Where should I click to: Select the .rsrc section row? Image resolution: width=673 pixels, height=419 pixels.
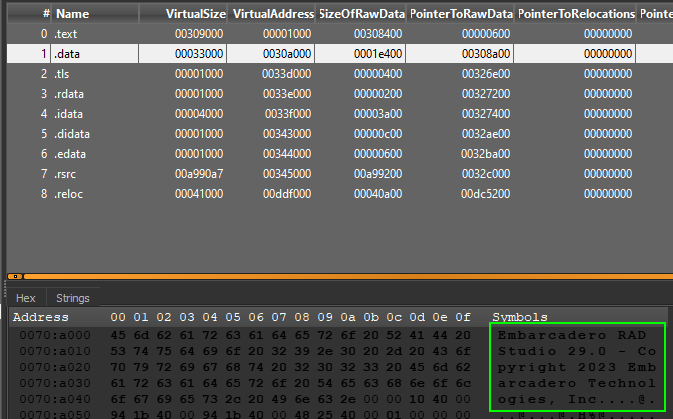click(340, 174)
